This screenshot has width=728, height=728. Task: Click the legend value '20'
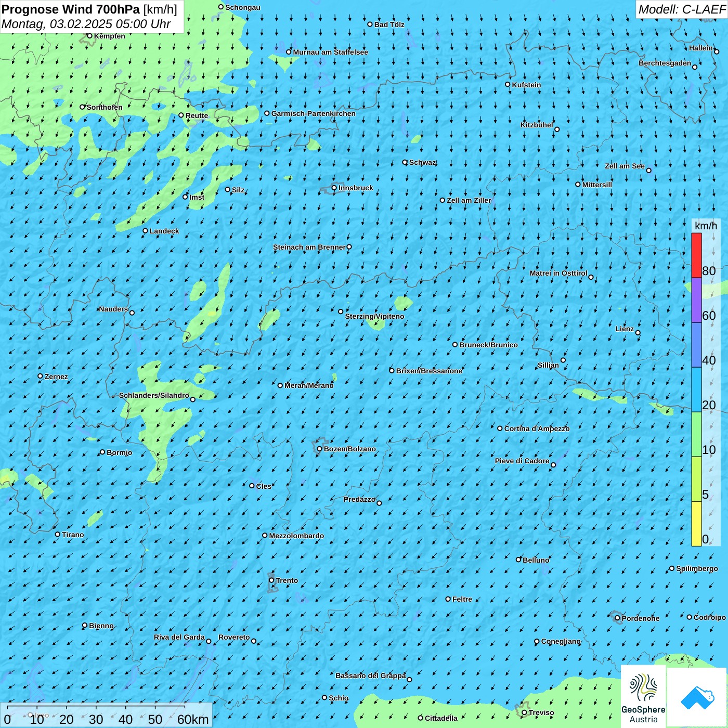pos(709,405)
